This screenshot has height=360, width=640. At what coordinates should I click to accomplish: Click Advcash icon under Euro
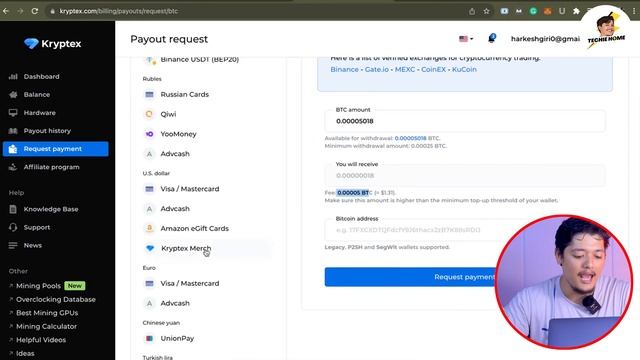pyautogui.click(x=149, y=303)
